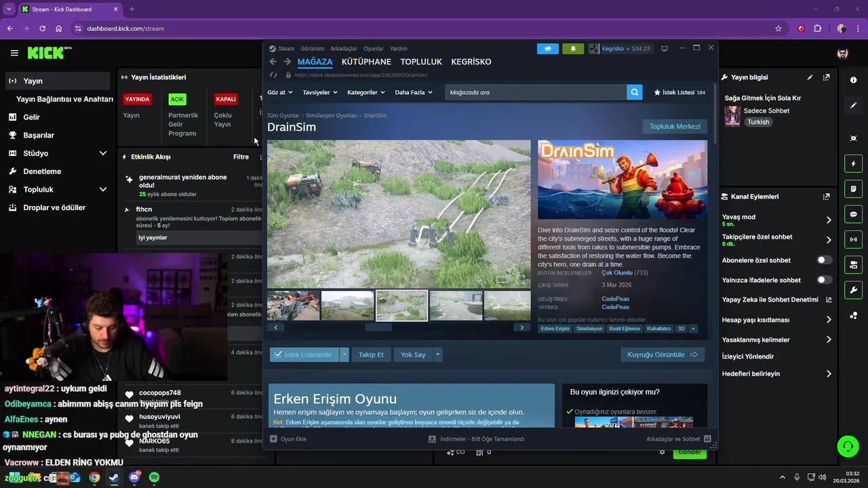Switch to TOPLULUK tab in Steam
The image size is (868, 488).
[421, 62]
